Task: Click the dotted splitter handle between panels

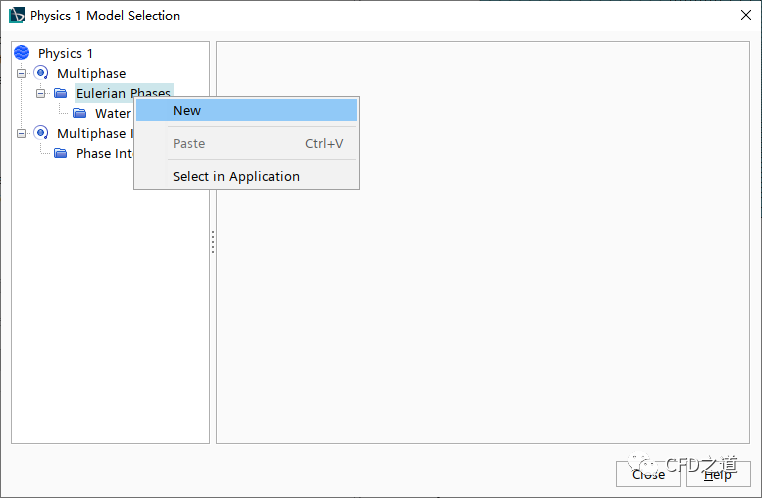Action: 213,242
